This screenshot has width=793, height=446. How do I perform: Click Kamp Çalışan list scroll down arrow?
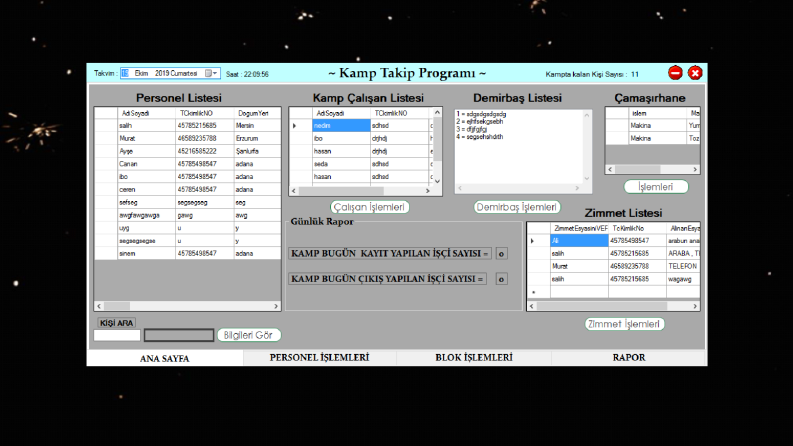pyautogui.click(x=437, y=181)
